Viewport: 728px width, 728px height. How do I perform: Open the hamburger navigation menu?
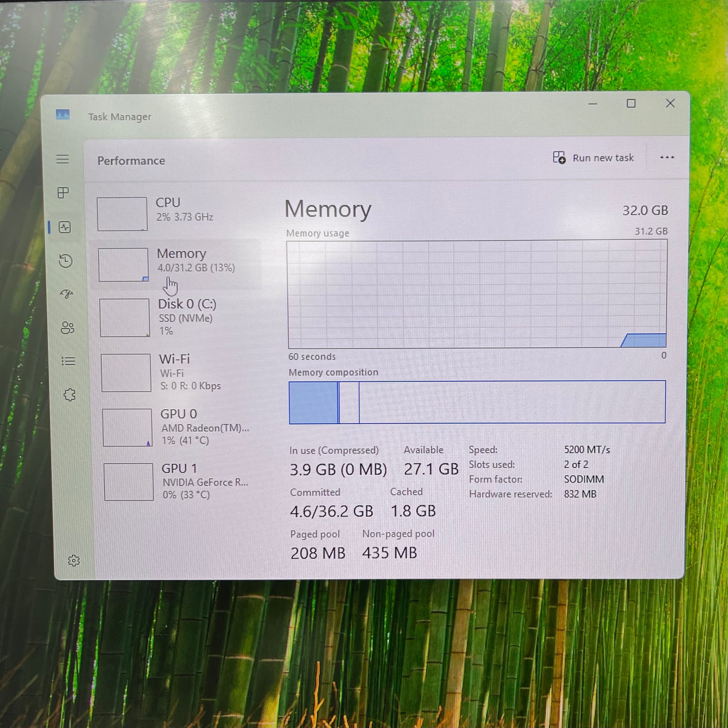point(62,159)
